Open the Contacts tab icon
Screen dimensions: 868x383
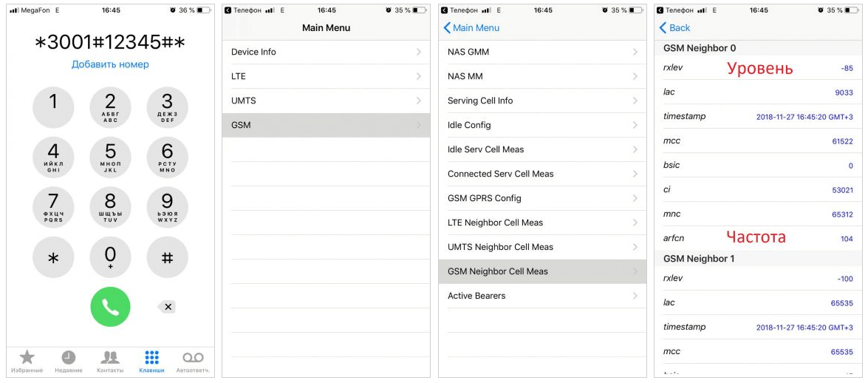click(x=110, y=357)
